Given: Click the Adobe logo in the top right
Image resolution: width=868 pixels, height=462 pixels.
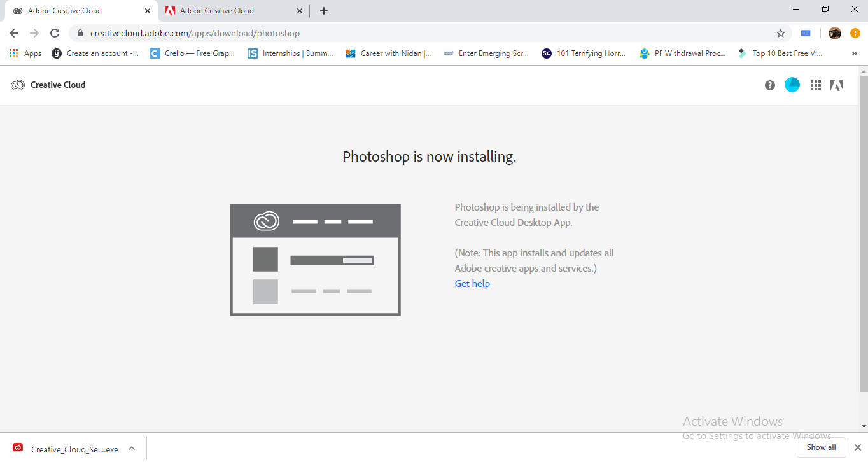Looking at the screenshot, I should [x=836, y=85].
